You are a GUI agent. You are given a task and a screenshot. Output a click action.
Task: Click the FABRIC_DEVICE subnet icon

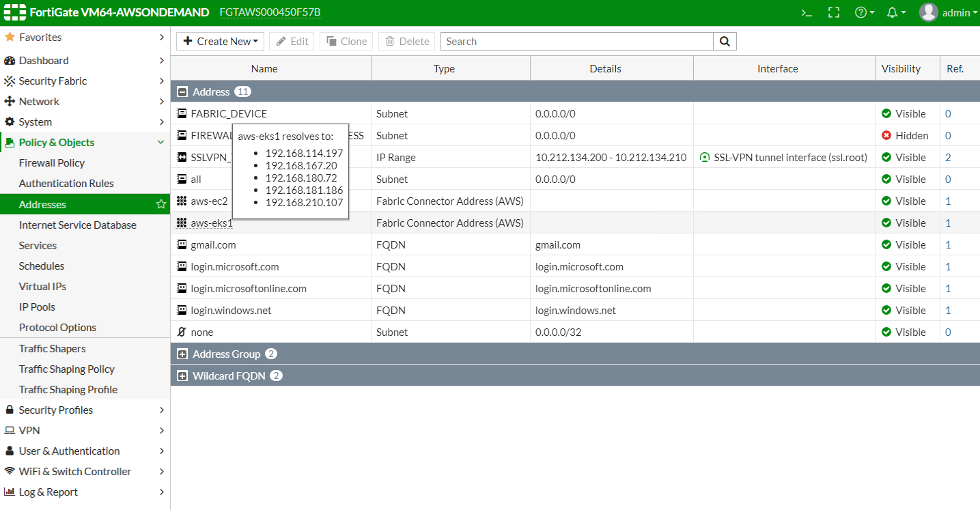point(182,114)
